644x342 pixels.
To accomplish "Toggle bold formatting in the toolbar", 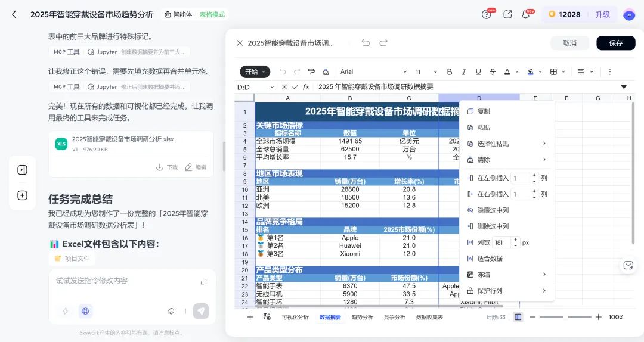I will click(x=449, y=71).
